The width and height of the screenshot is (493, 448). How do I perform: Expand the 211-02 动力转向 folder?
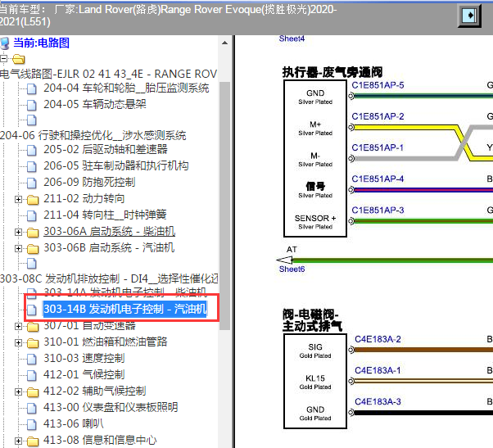(18, 199)
